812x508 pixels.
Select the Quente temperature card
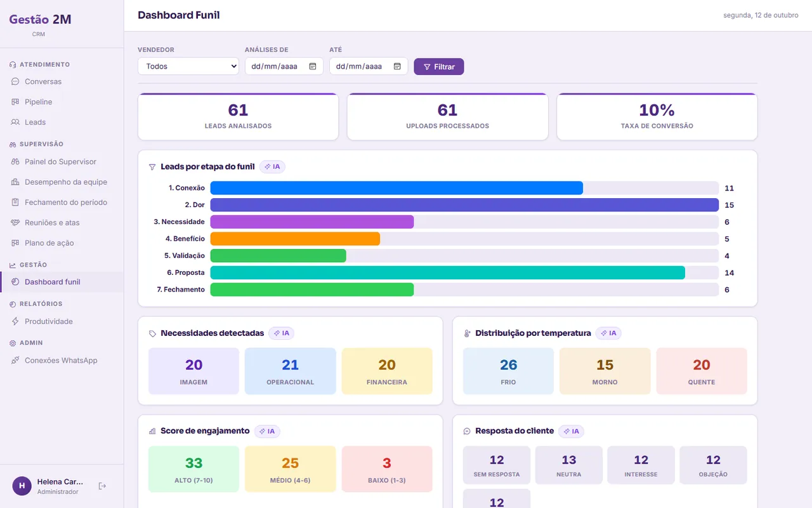702,371
